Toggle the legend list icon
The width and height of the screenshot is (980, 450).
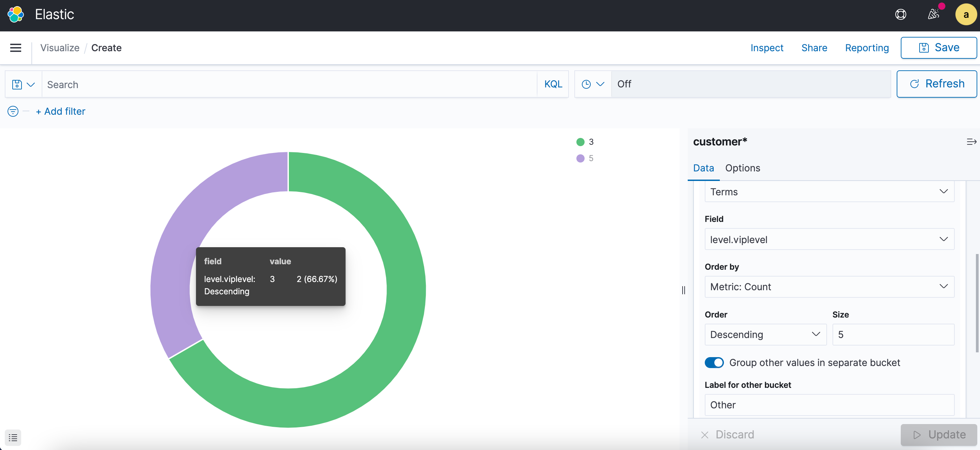pyautogui.click(x=13, y=437)
